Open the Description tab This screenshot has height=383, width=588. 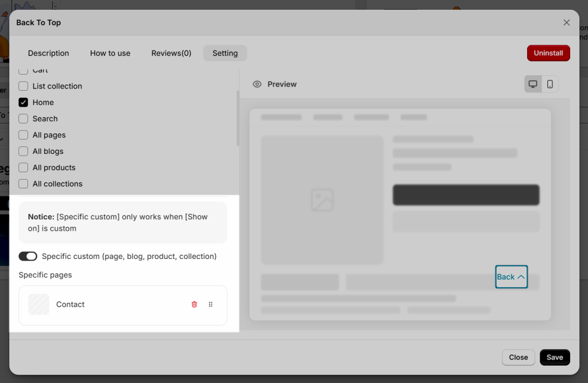[x=48, y=53]
